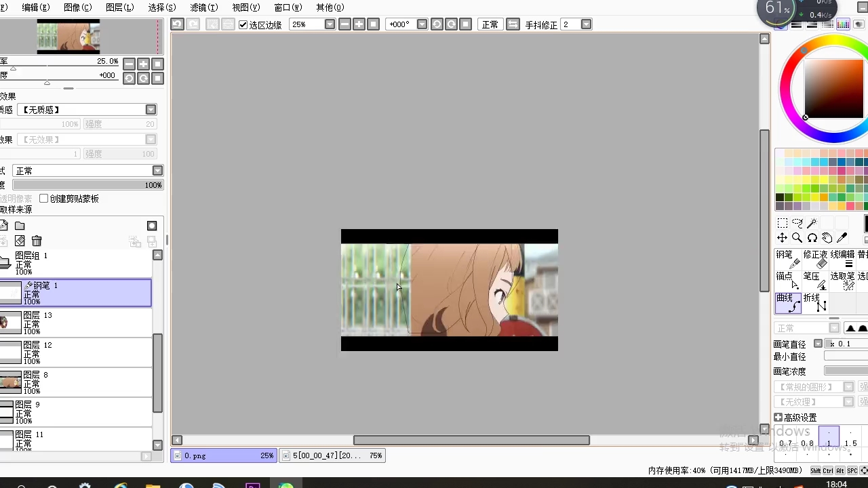Add a layer mask with circle icon
Screen dimensions: 868x488
click(152, 226)
